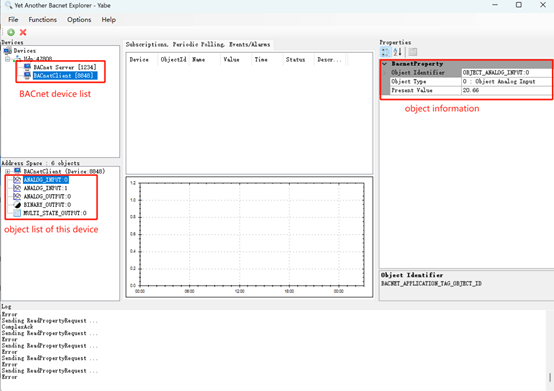Open the Help menu
Screen dimensions: 554x391
108,19
